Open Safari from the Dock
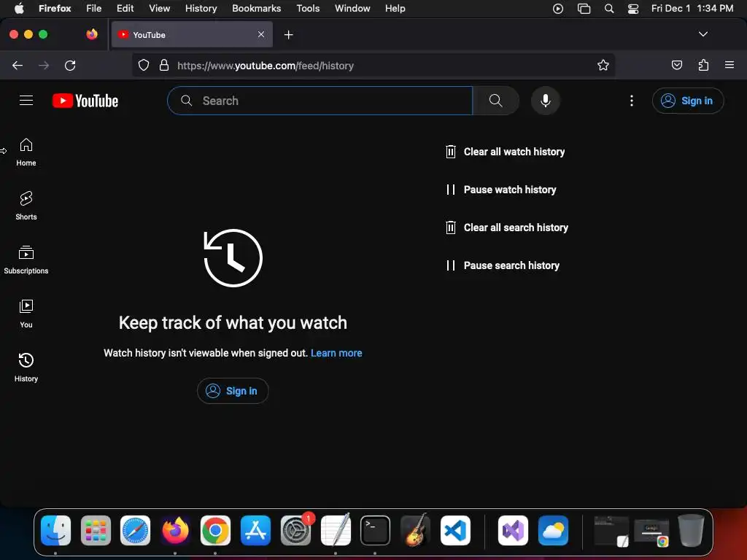The image size is (747, 560). click(x=135, y=531)
